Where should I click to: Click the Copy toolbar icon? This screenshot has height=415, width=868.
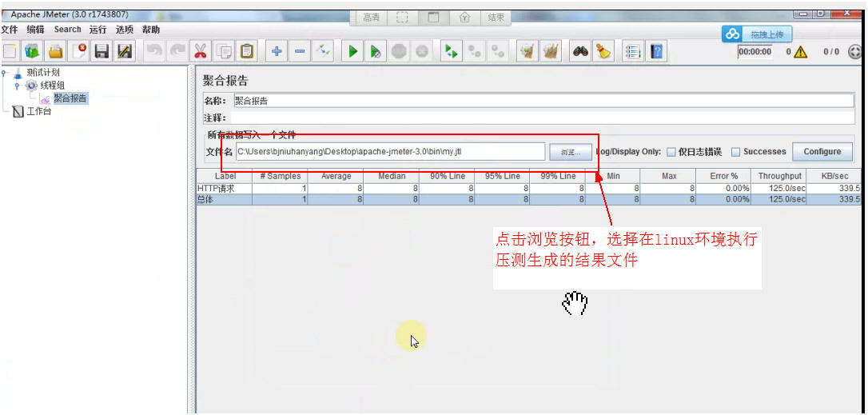click(224, 52)
